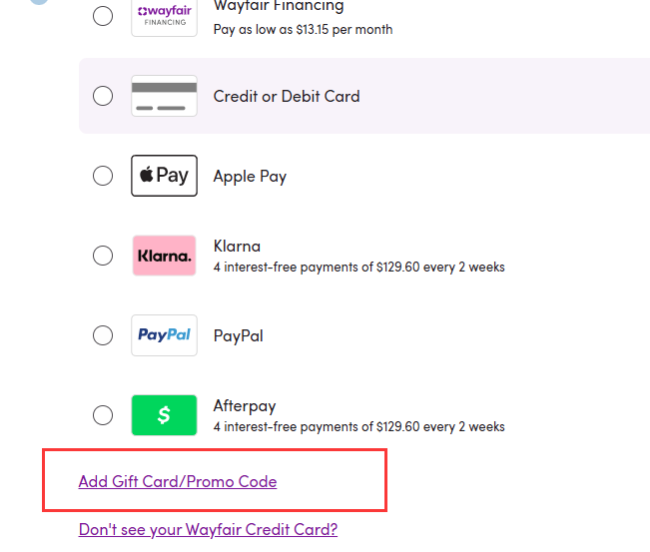Click the pink Klarna logo icon
This screenshot has width=650, height=552.
point(164,256)
